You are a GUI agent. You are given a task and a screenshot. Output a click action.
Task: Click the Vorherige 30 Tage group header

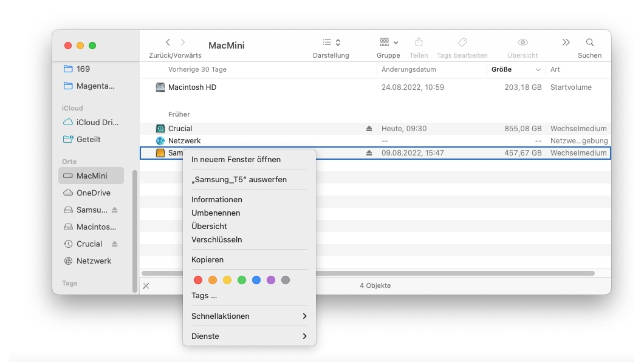(197, 69)
